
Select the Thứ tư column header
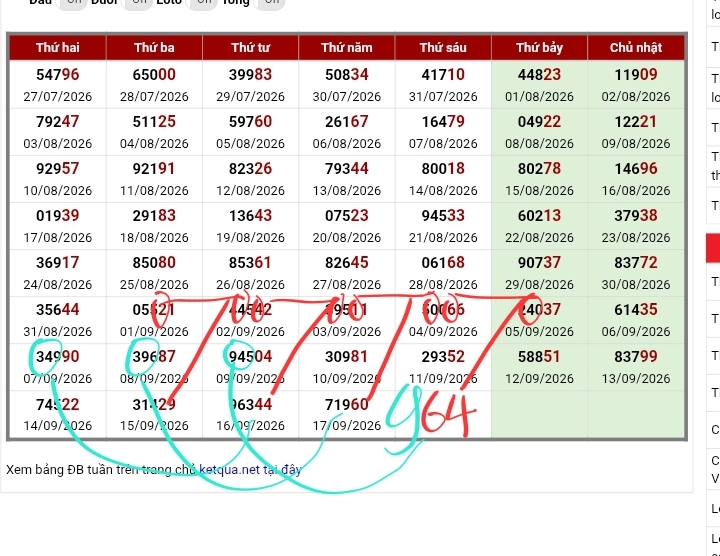[251, 47]
